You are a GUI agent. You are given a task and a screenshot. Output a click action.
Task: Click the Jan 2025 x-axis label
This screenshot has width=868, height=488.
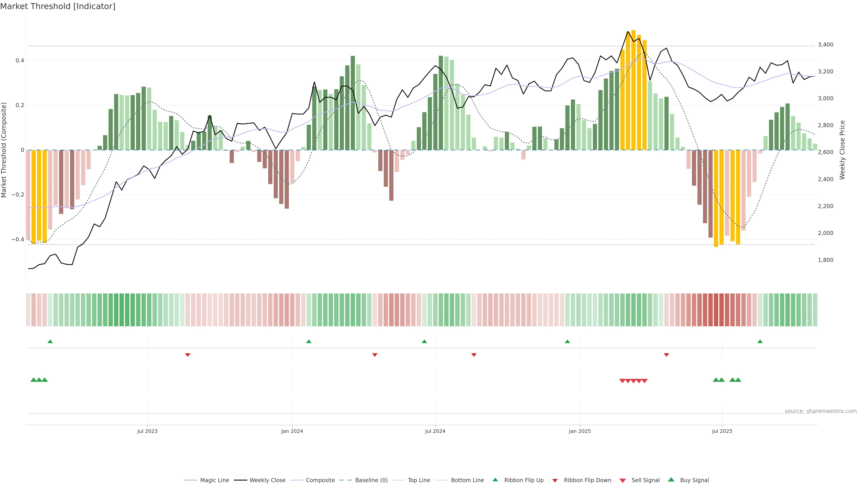tap(580, 431)
